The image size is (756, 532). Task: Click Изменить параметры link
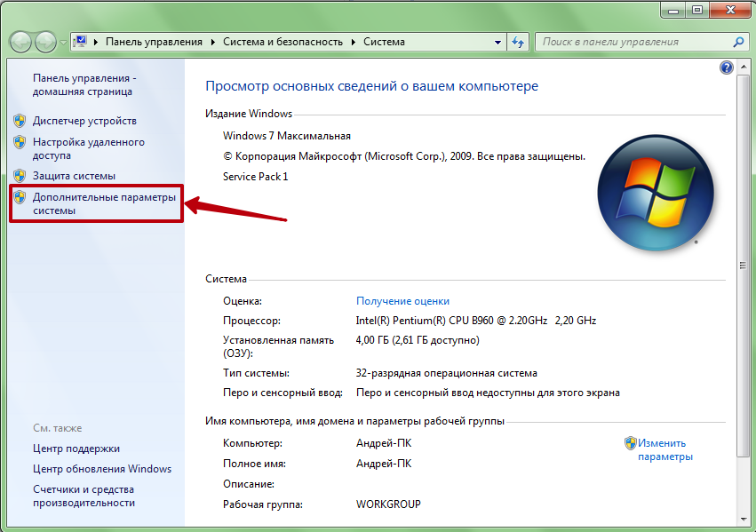tap(665, 449)
